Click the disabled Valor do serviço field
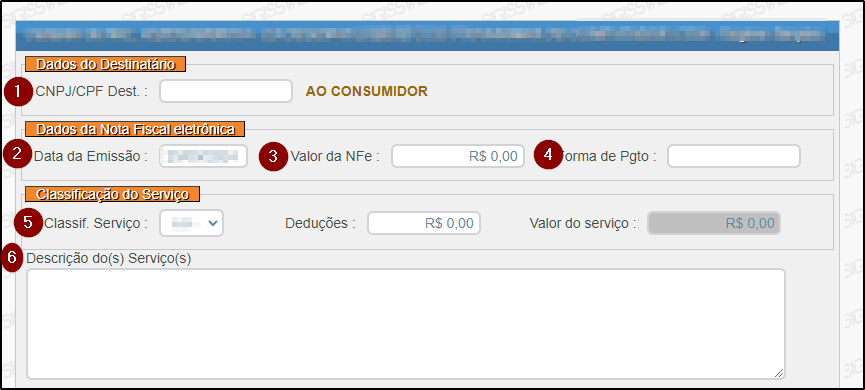This screenshot has height=390, width=865. pyautogui.click(x=714, y=223)
